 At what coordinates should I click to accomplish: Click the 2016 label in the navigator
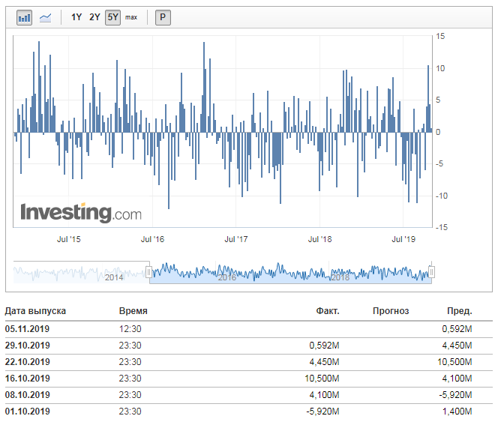(x=227, y=277)
